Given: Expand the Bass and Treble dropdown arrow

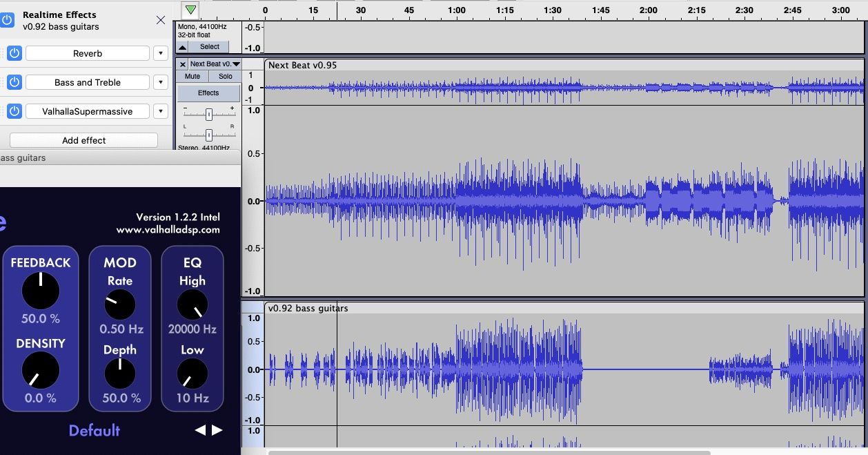Looking at the screenshot, I should pyautogui.click(x=161, y=82).
